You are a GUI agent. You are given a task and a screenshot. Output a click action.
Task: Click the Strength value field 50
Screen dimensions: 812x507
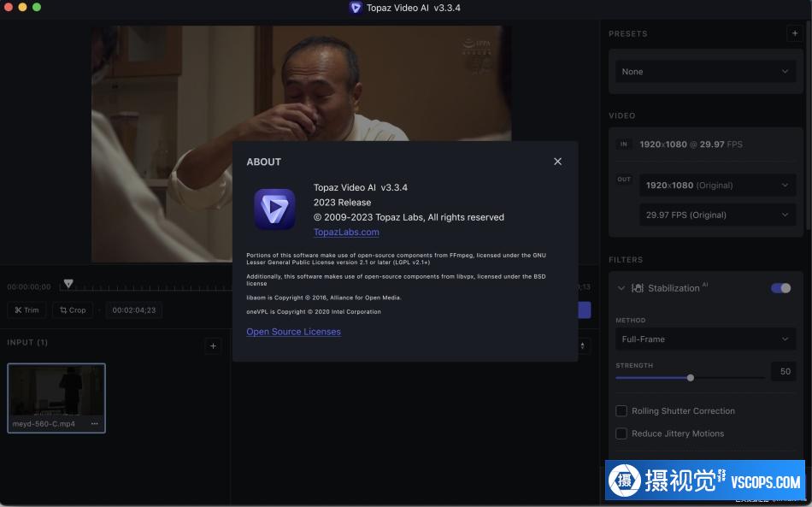click(x=784, y=371)
